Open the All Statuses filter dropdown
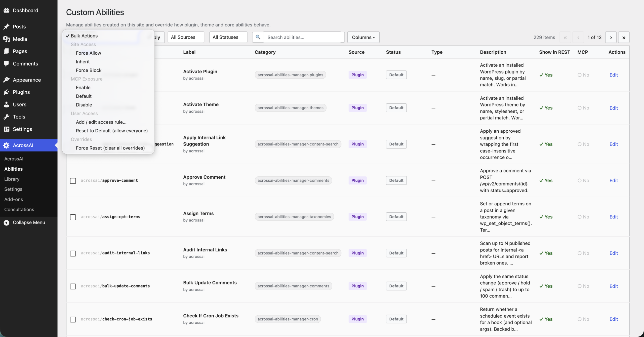 pyautogui.click(x=228, y=37)
